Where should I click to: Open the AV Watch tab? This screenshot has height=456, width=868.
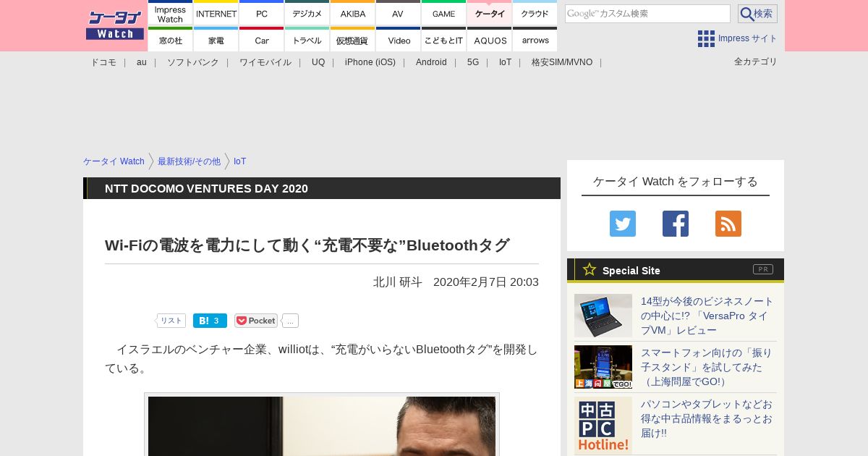[x=398, y=13]
